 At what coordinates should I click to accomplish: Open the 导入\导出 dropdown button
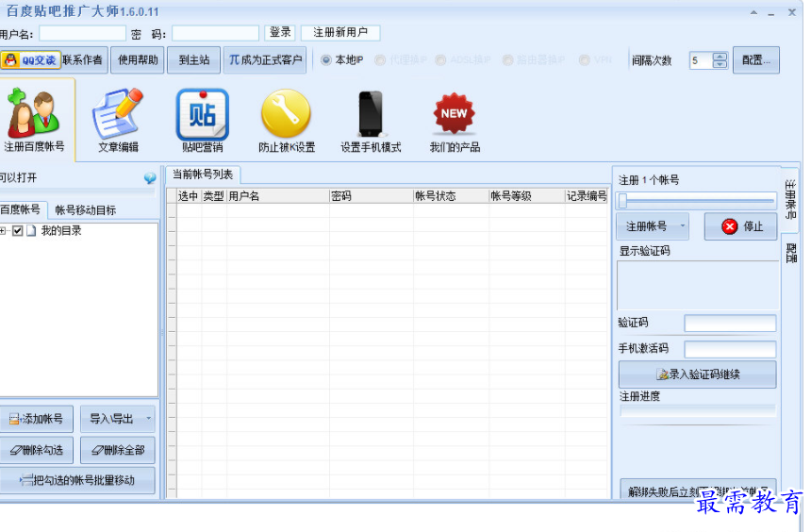click(118, 419)
